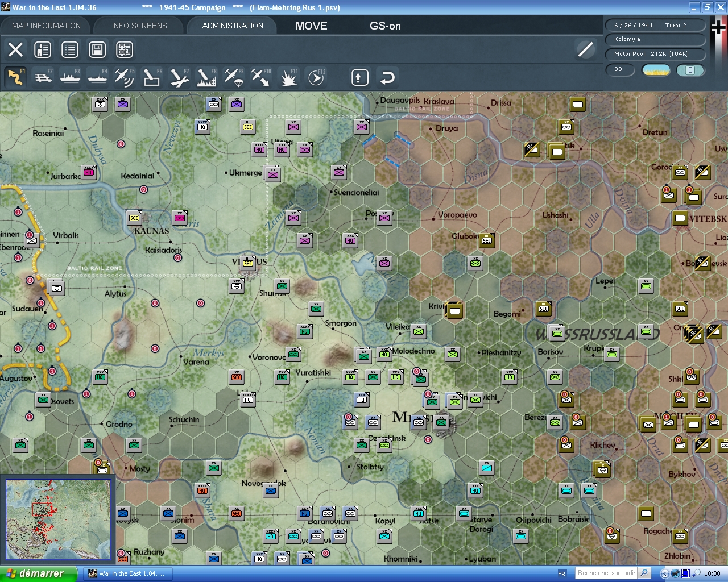Click the clear weather indicator

tap(656, 70)
